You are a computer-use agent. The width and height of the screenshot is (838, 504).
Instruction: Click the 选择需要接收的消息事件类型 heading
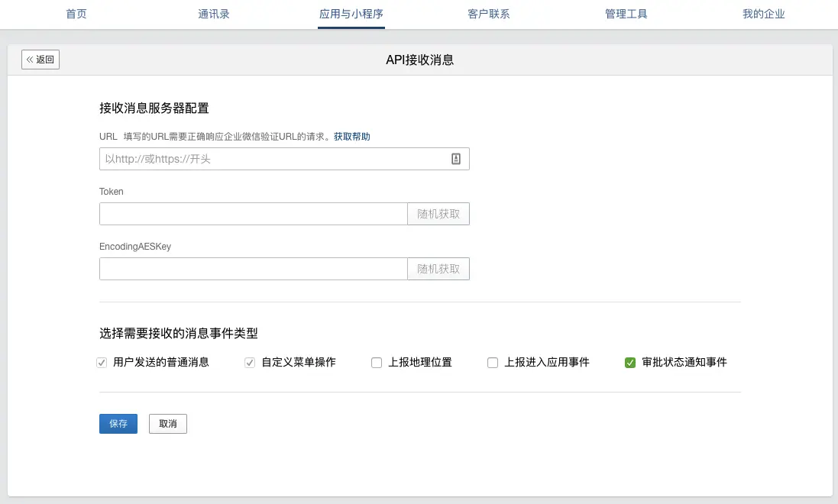coord(179,334)
